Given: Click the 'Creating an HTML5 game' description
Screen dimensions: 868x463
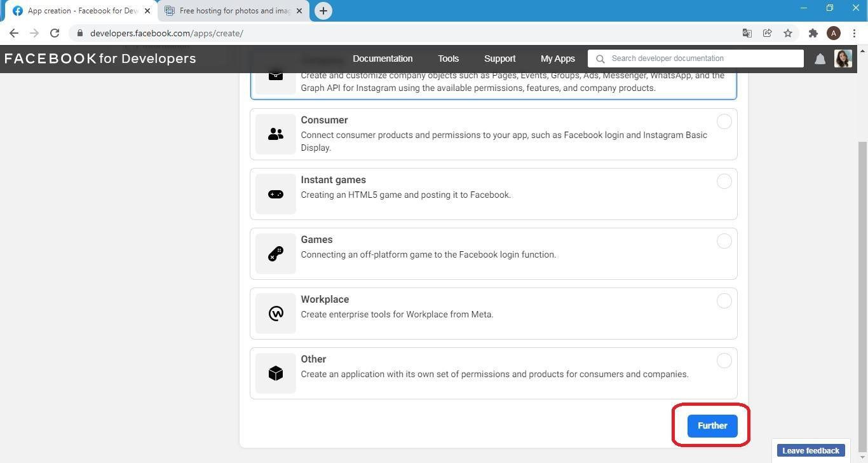Looking at the screenshot, I should pos(405,195).
